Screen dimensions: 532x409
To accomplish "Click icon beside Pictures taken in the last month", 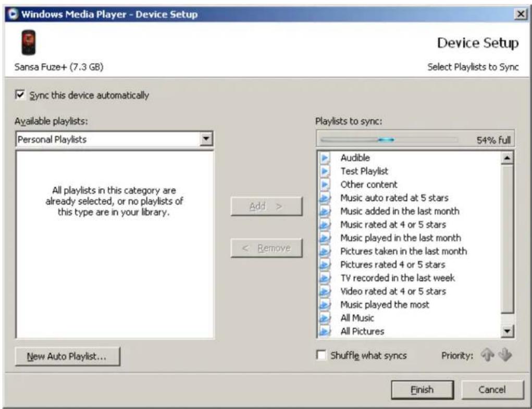I will click(325, 251).
